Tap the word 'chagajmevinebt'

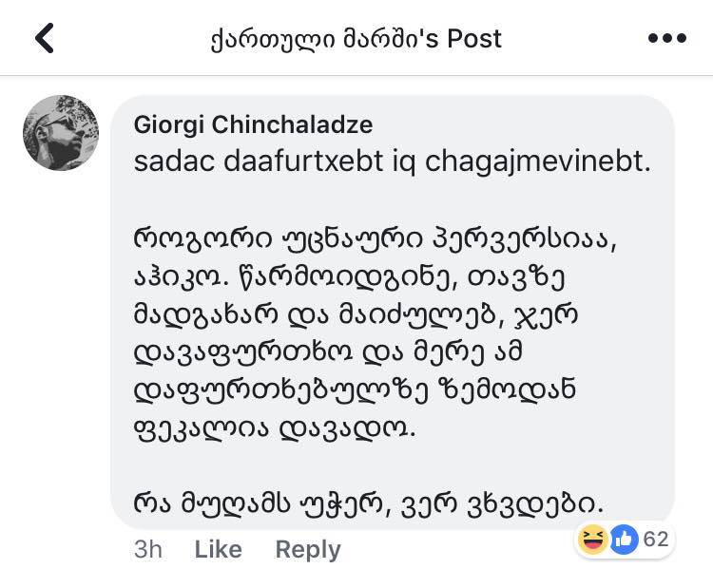coord(538,161)
